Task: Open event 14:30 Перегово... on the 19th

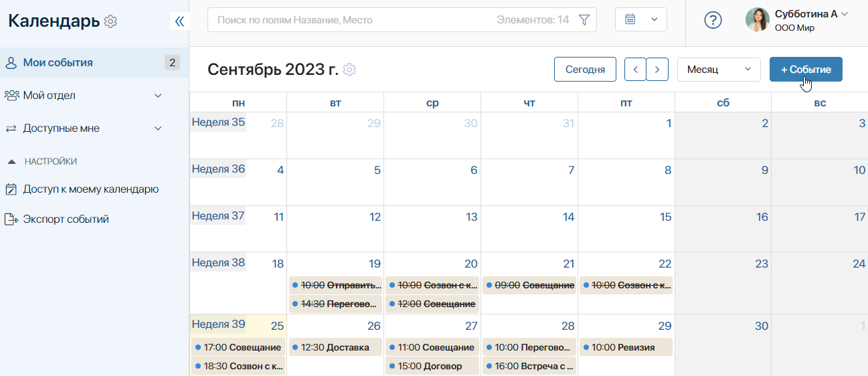Action: coord(335,304)
